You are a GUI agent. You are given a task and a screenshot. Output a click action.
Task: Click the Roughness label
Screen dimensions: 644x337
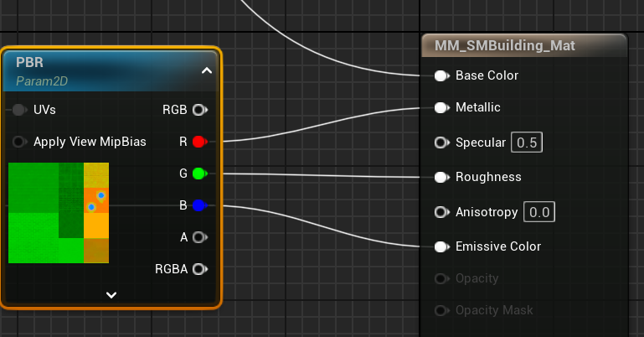coord(488,177)
